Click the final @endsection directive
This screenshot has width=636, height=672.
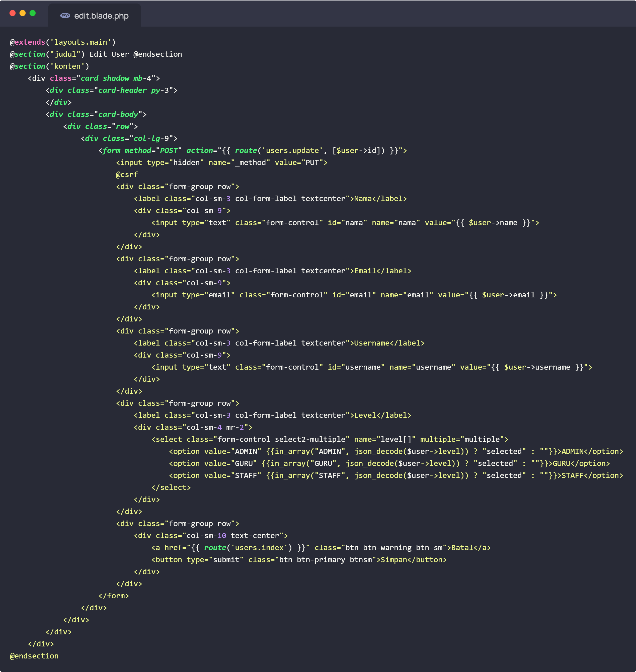[34, 656]
